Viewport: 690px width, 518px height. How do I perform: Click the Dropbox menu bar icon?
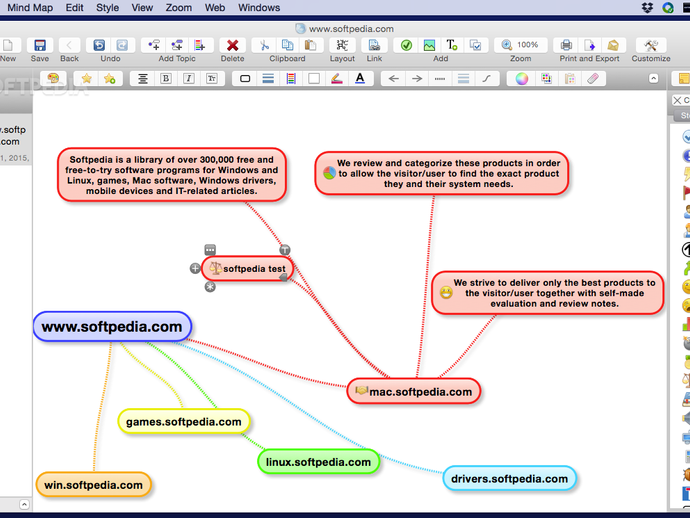[x=647, y=7]
